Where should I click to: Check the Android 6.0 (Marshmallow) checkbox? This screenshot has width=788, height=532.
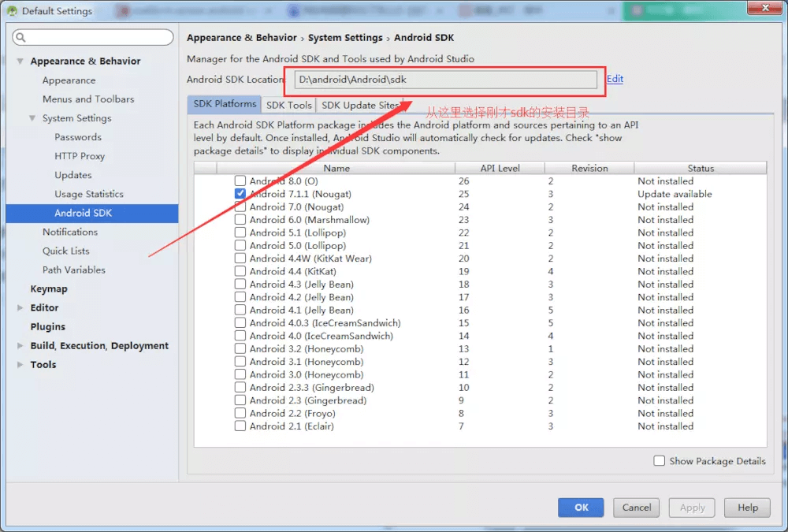pos(240,219)
